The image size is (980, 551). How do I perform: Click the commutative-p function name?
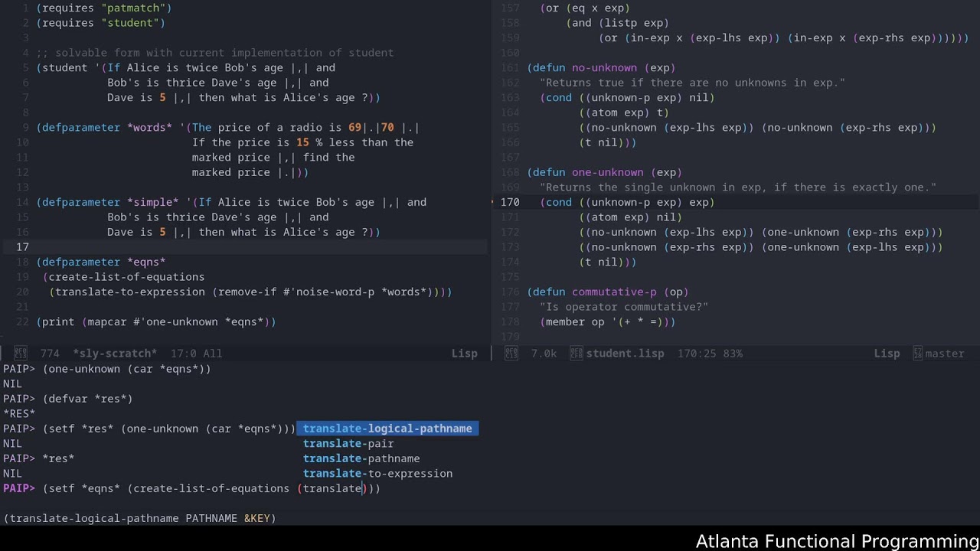point(615,292)
